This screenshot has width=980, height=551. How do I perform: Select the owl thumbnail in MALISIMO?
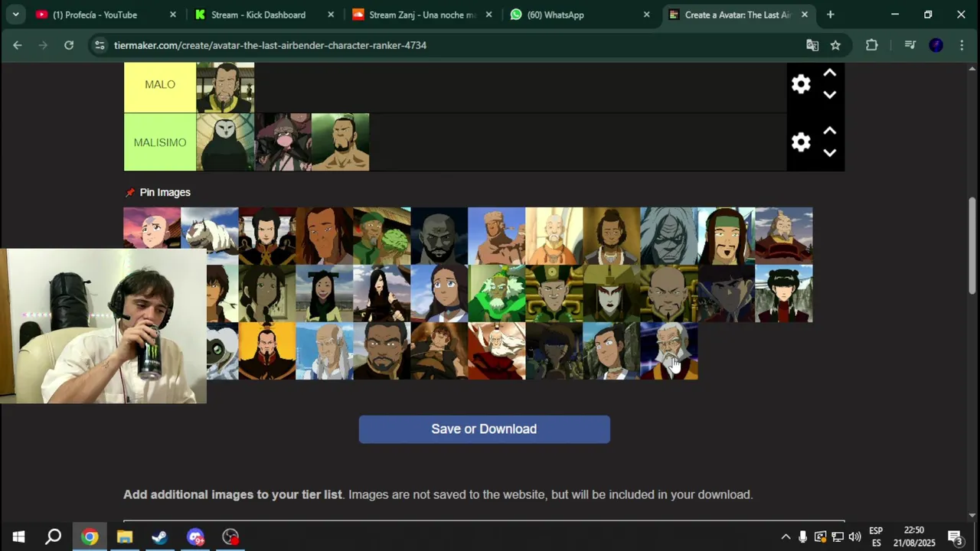(225, 142)
